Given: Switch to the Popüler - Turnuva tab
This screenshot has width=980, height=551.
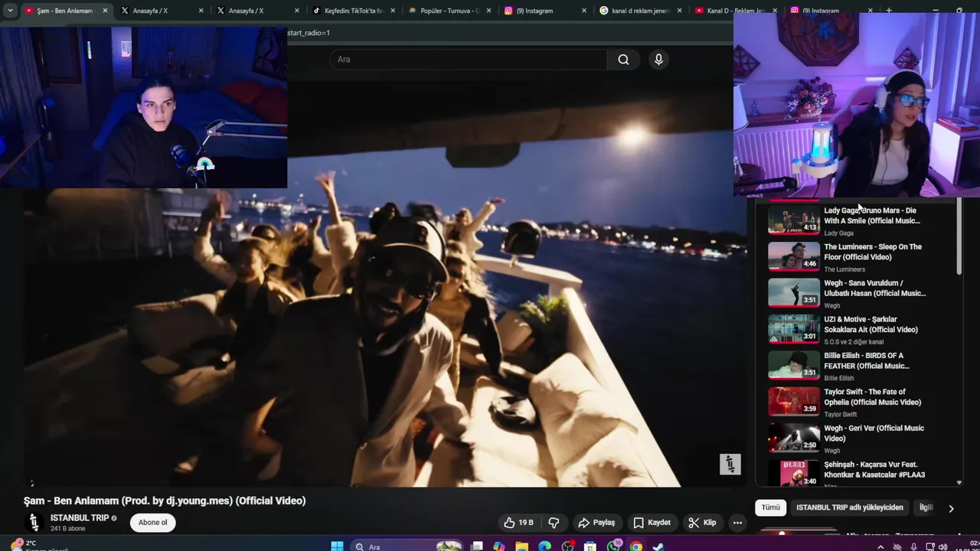Looking at the screenshot, I should point(450,11).
